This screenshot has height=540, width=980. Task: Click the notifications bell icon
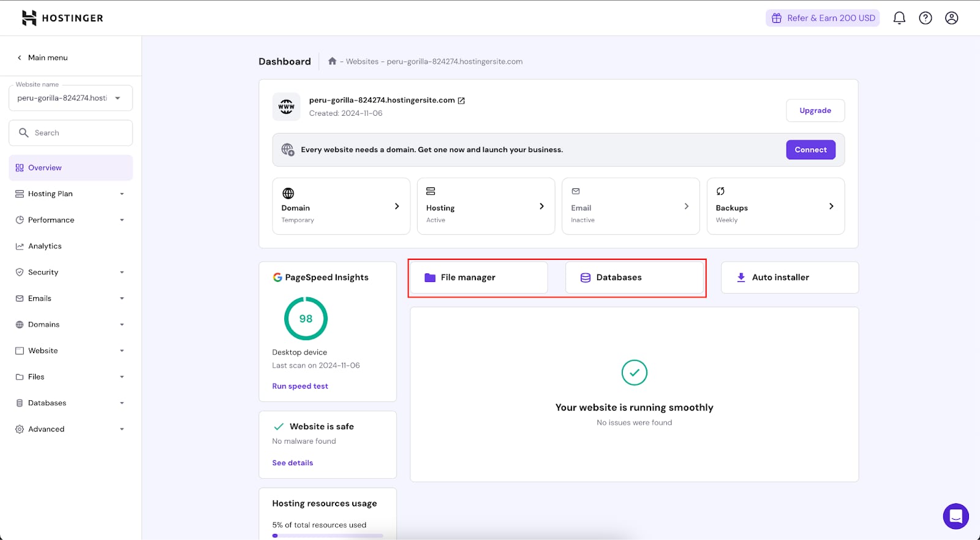click(x=899, y=18)
